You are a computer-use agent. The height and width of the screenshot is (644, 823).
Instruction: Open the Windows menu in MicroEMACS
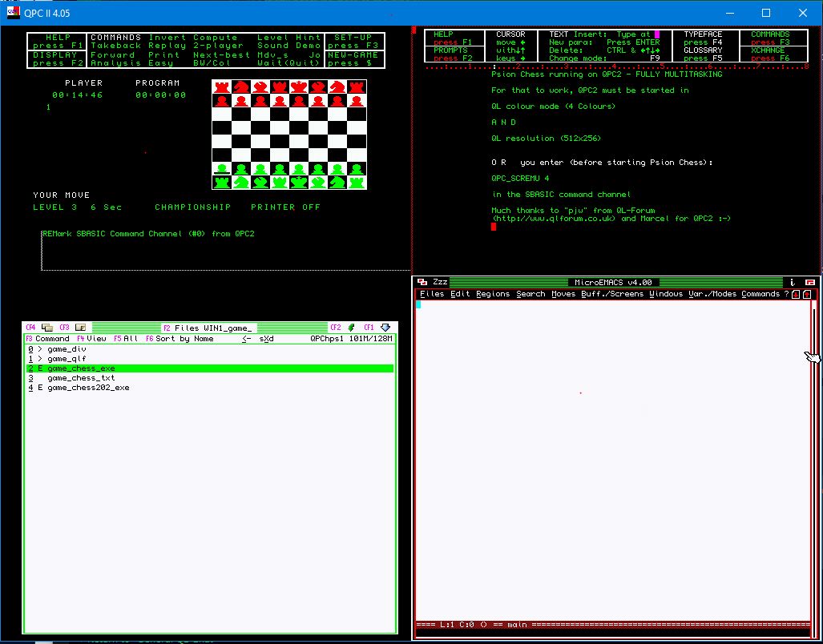coord(666,294)
